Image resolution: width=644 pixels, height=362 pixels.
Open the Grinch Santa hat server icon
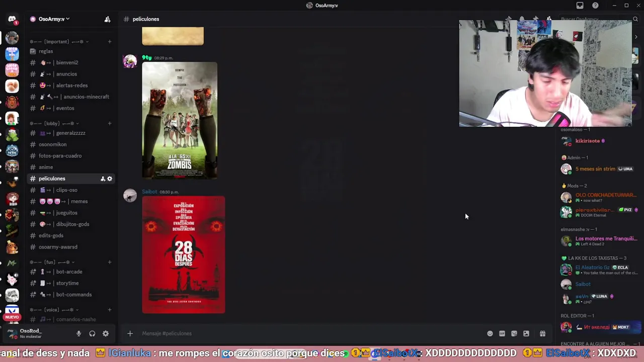[12, 135]
